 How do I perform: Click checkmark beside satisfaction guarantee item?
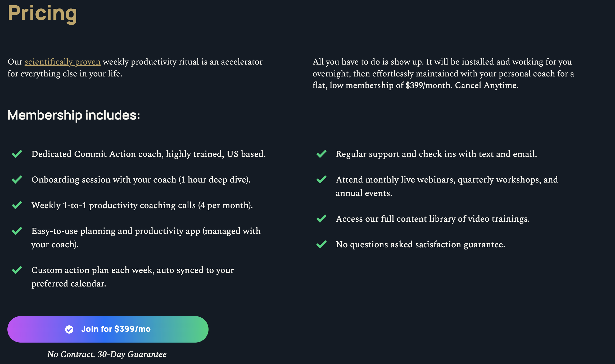tap(322, 244)
